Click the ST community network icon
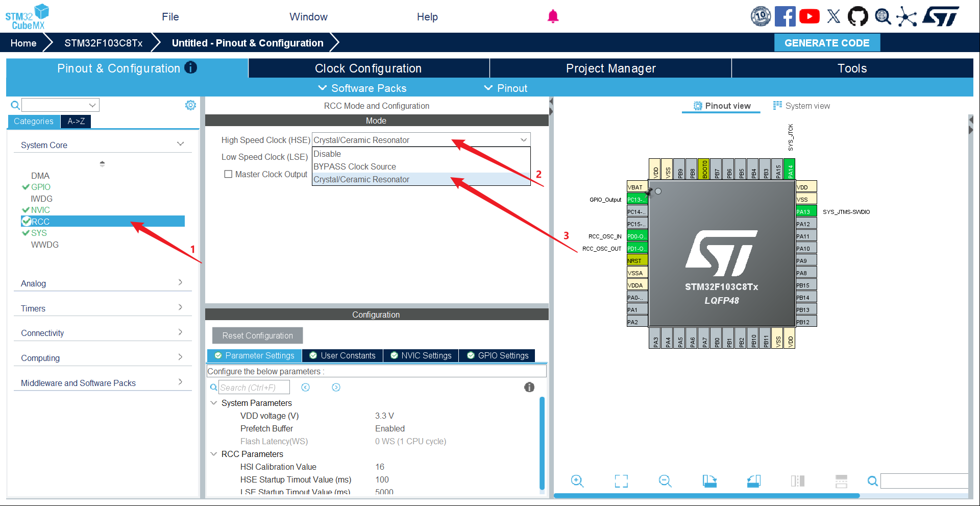Image resolution: width=980 pixels, height=506 pixels. tap(906, 16)
